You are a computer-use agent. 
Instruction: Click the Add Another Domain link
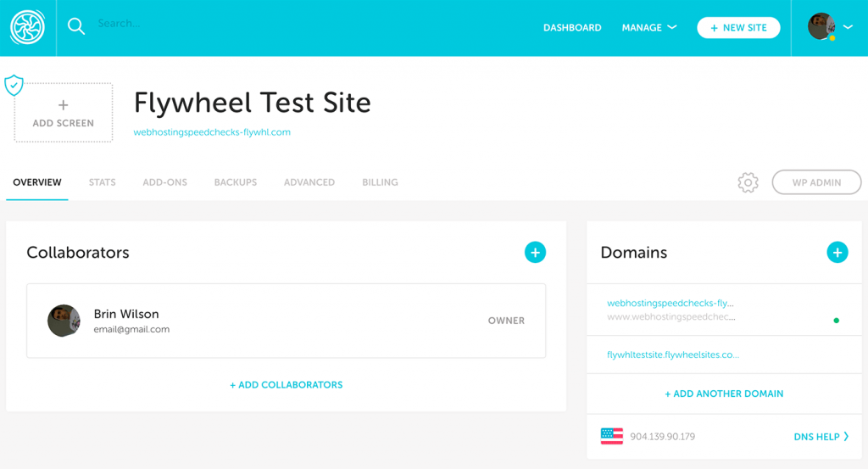click(724, 394)
